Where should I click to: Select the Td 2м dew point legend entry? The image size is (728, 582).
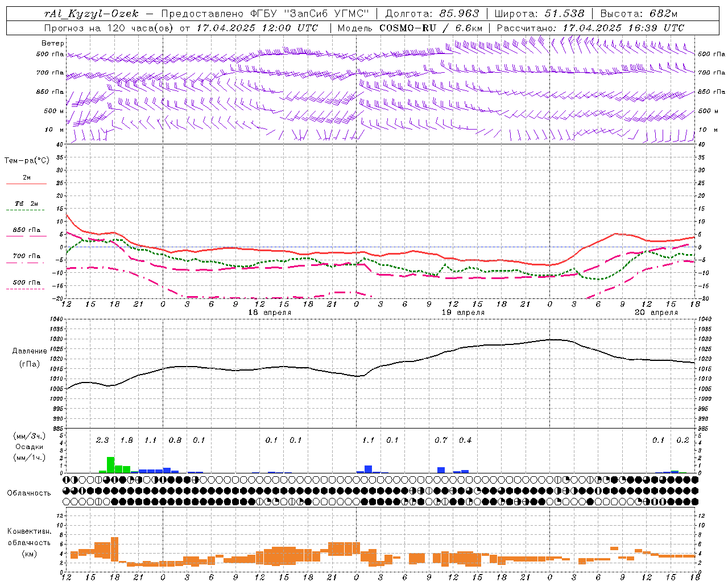(x=27, y=203)
